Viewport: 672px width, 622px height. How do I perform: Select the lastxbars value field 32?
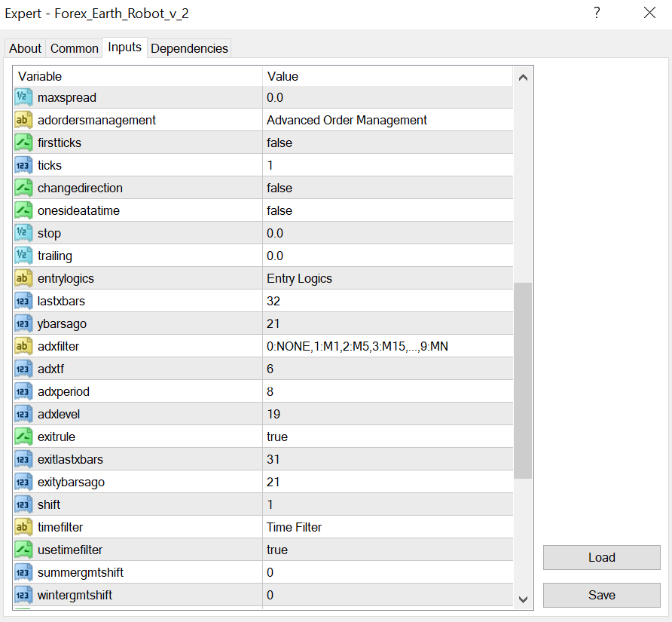[273, 301]
